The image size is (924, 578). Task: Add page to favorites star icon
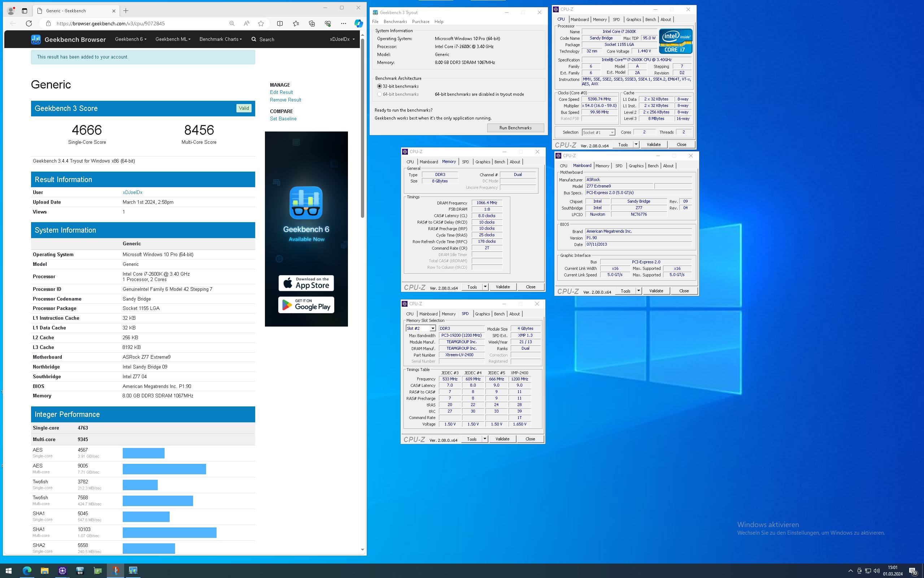coord(261,23)
